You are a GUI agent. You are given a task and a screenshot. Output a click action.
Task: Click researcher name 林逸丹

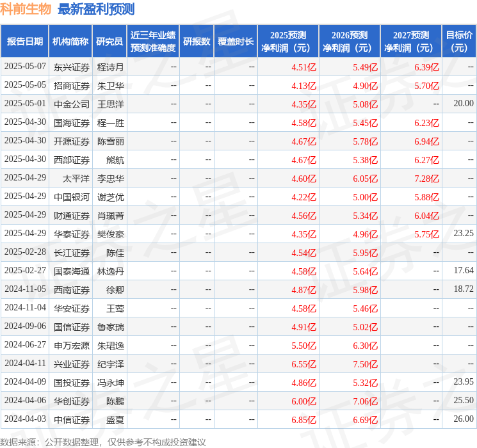[110, 271]
